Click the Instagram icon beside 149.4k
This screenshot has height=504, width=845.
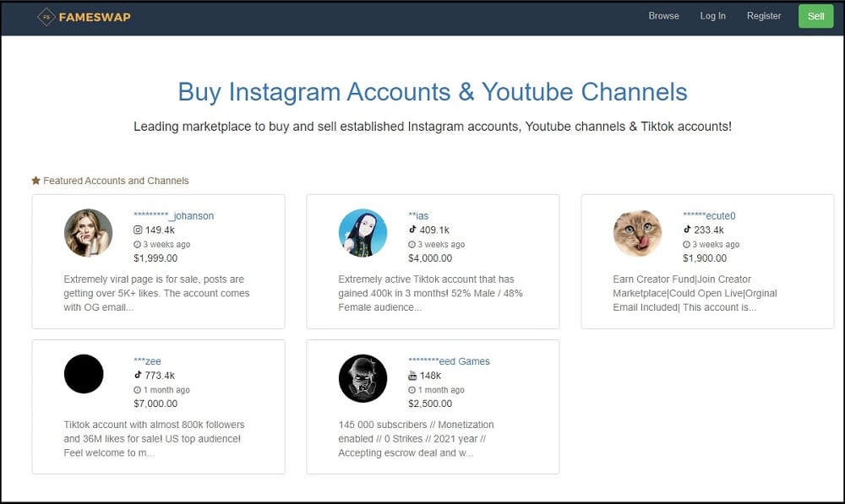pos(138,230)
